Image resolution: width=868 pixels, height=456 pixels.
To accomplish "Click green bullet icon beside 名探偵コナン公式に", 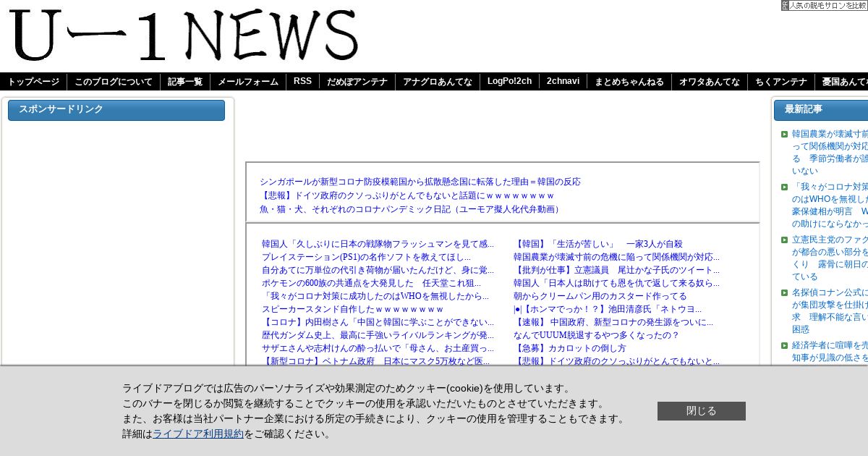I will [x=784, y=292].
